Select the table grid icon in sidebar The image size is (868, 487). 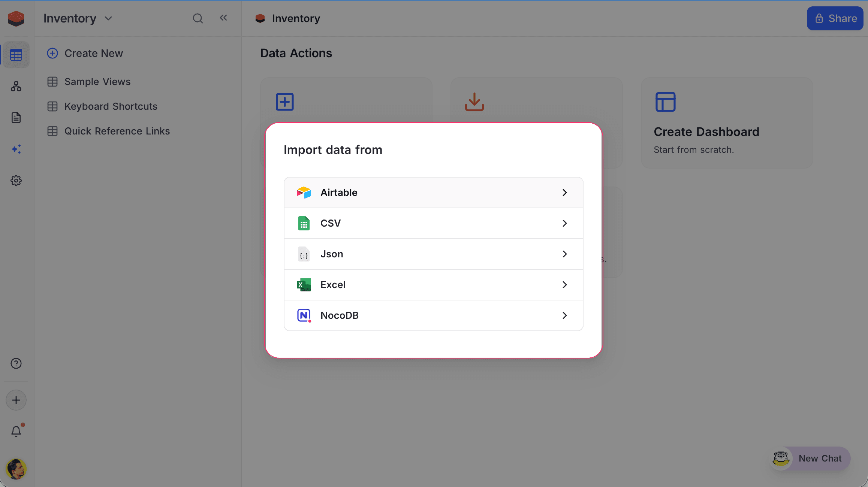(16, 55)
